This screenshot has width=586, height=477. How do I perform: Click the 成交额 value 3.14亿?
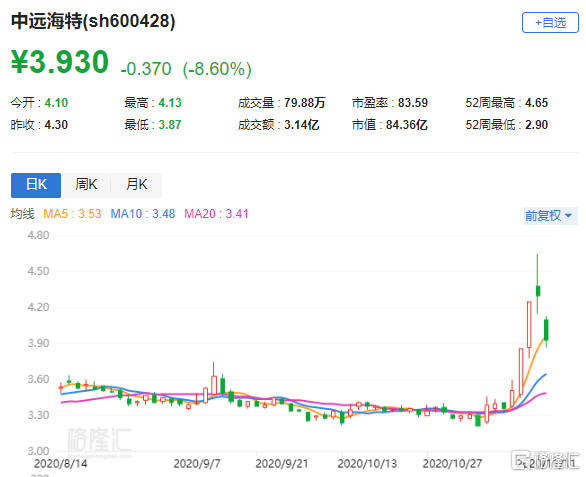pos(302,124)
